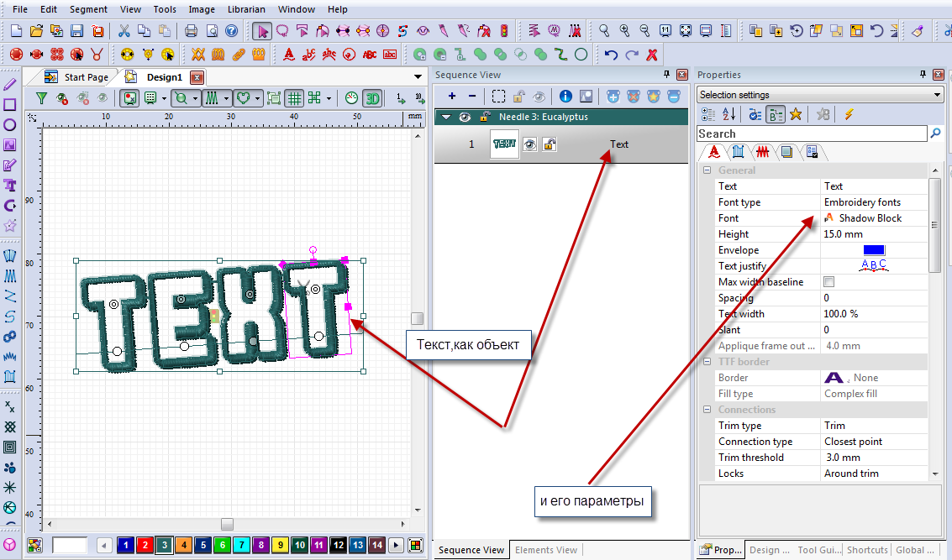
Task: Click the red X delete icon
Action: tap(651, 55)
